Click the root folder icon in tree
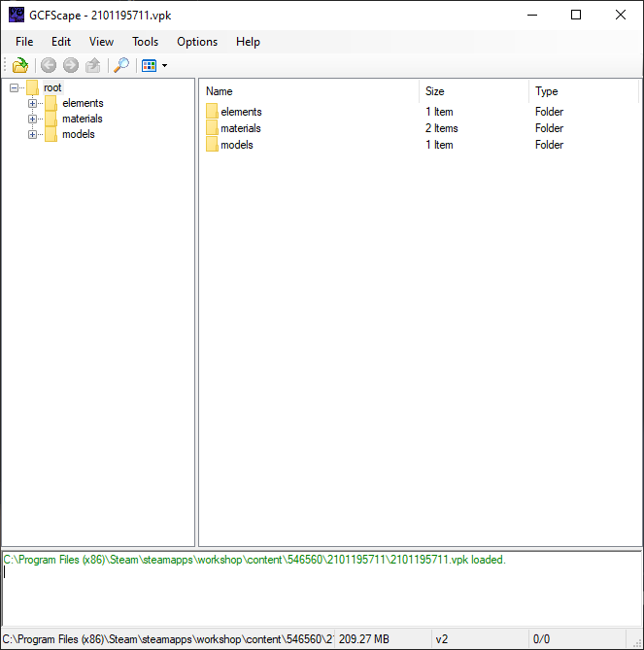Viewport: 644px width, 650px height. 32,87
